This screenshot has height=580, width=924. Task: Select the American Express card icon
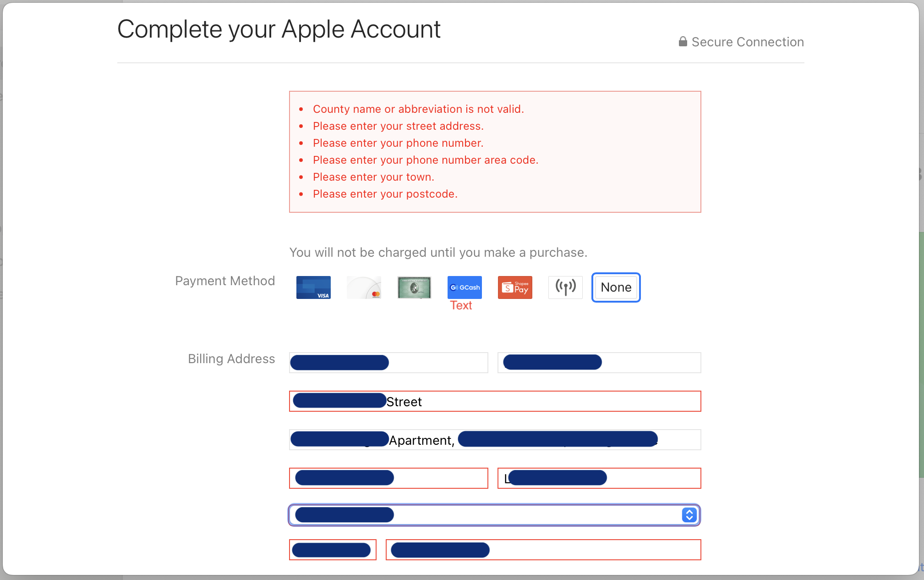tap(414, 287)
